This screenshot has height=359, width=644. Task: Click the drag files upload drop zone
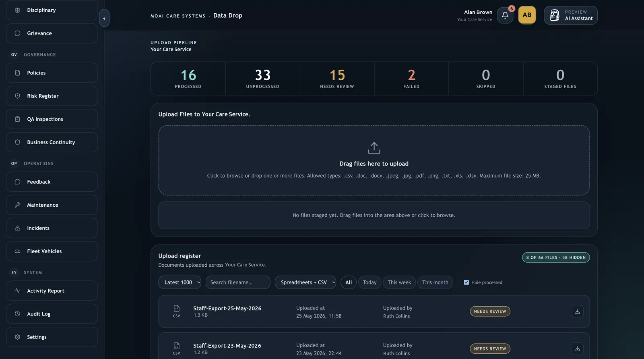[374, 160]
